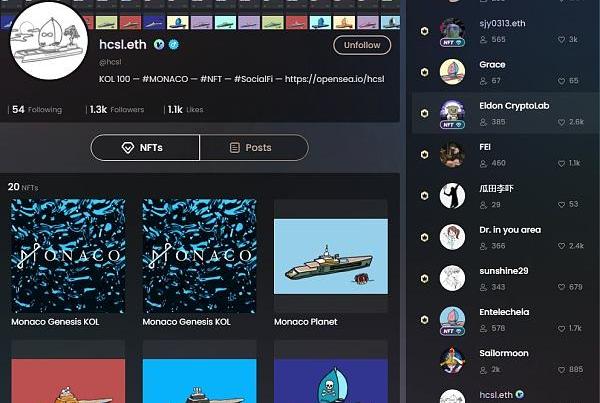Click the Sailormoon user name
Image resolution: width=600 pixels, height=403 pixels.
point(504,353)
